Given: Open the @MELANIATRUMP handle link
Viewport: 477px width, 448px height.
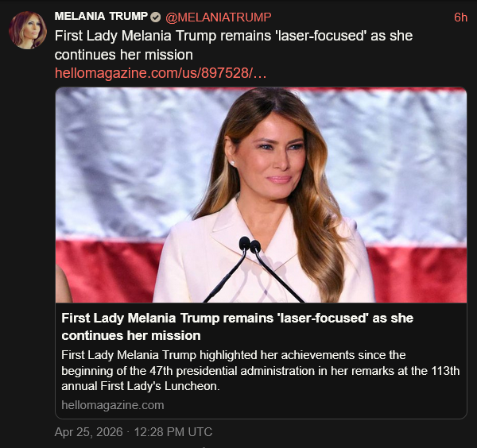Looking at the screenshot, I should tap(219, 17).
